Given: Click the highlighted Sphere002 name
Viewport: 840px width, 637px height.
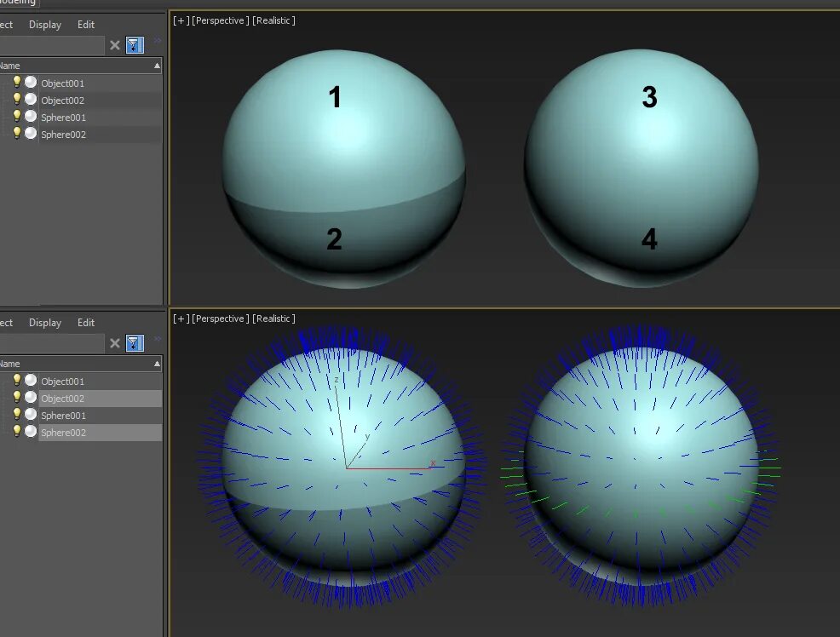Looking at the screenshot, I should pyautogui.click(x=63, y=433).
